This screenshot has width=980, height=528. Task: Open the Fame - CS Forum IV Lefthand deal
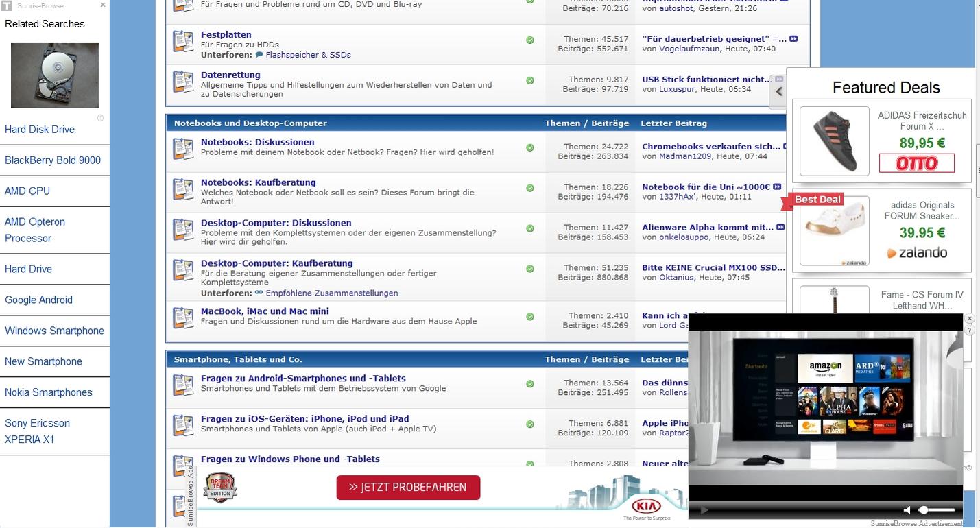coord(922,300)
